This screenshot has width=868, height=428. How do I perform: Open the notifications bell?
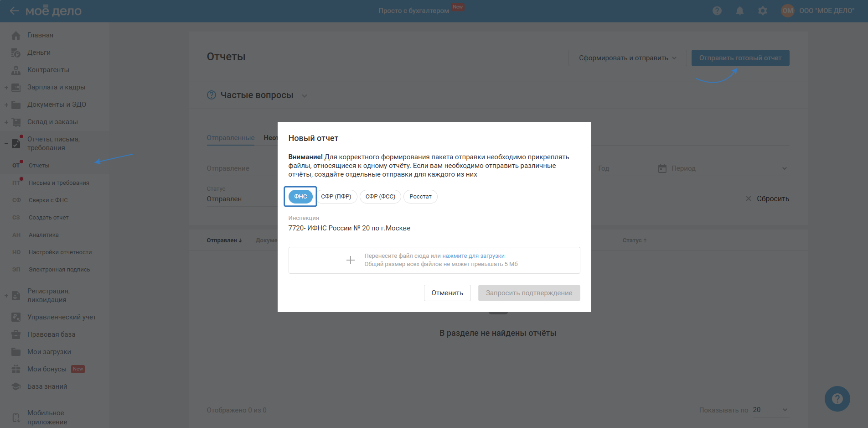coord(740,10)
